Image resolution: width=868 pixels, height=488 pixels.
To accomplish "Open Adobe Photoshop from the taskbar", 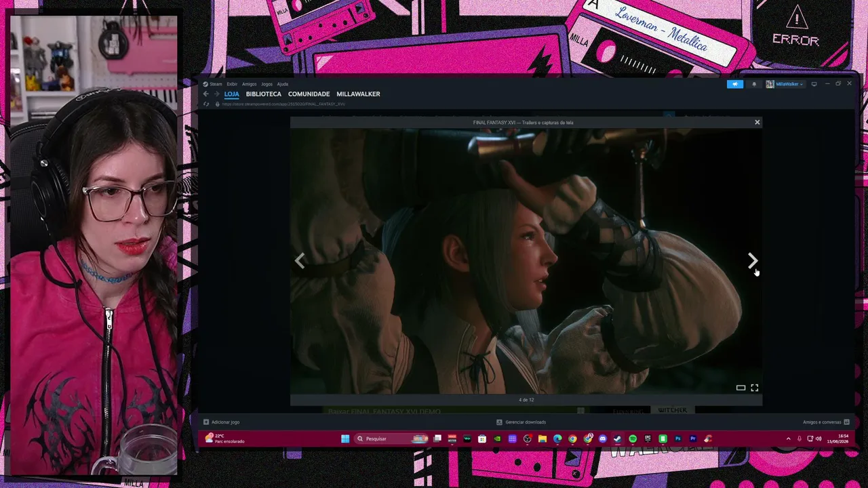I will (x=677, y=439).
